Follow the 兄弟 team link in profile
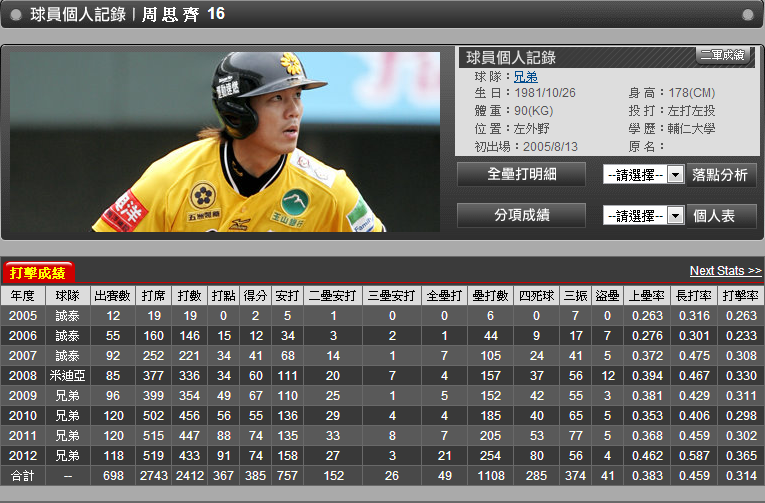Image resolution: width=765 pixels, height=503 pixels. pos(525,77)
